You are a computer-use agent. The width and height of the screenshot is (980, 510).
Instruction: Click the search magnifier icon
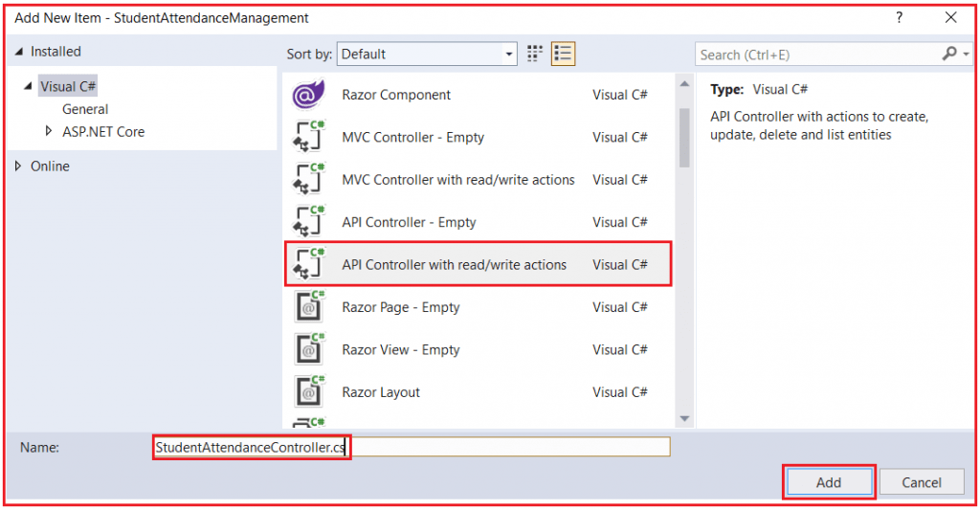point(949,55)
